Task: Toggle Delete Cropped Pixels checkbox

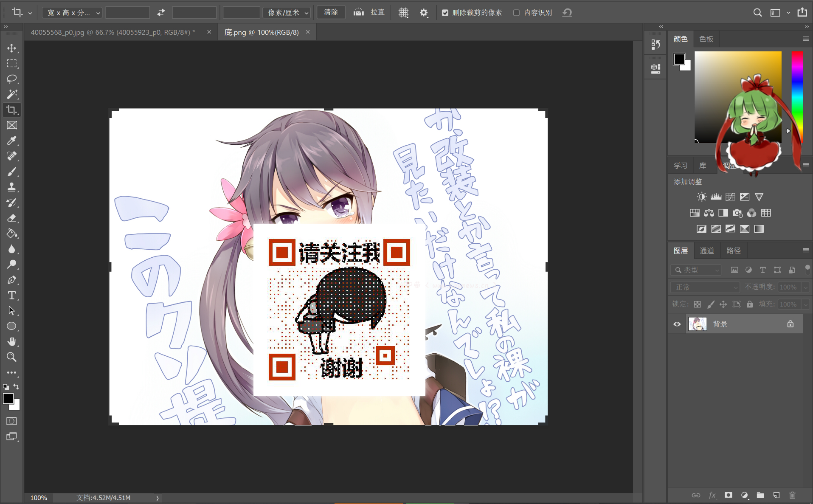Action: click(x=445, y=13)
